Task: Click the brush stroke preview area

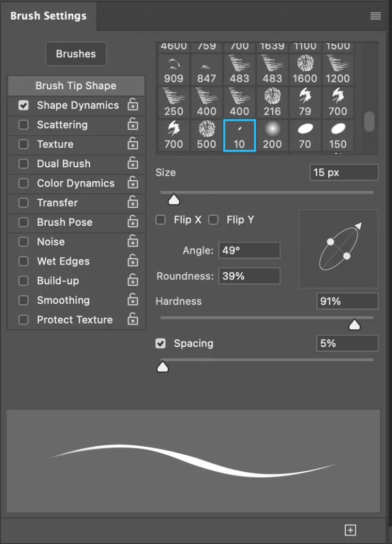Action: pyautogui.click(x=193, y=461)
